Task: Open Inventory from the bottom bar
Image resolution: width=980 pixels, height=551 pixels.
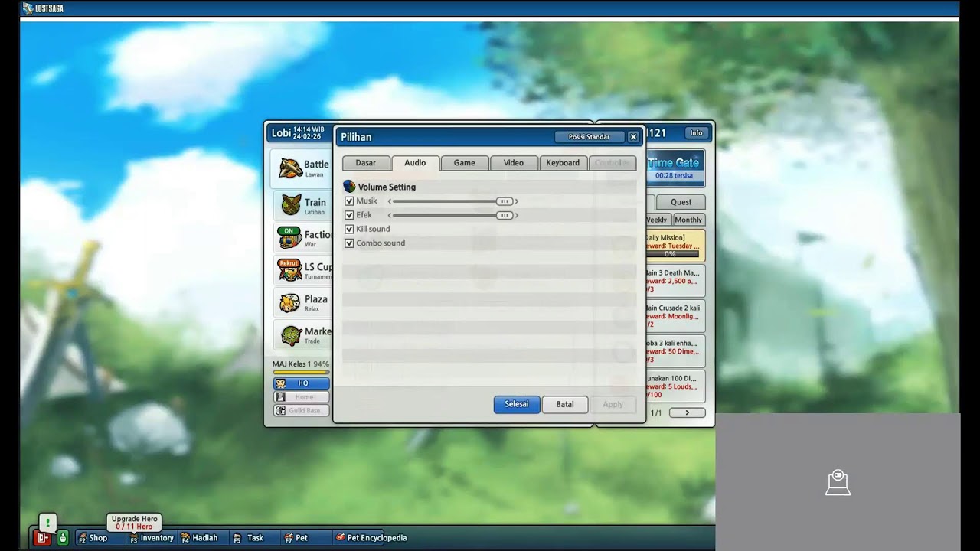Action: [x=151, y=538]
